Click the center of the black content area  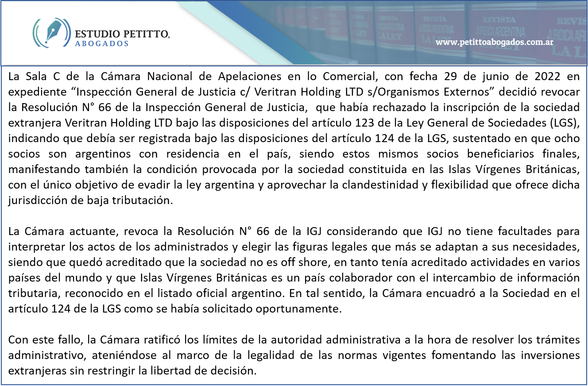[x=294, y=225]
